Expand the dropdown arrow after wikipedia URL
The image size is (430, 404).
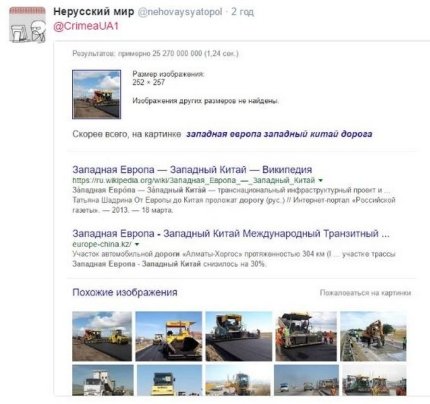[x=320, y=180]
